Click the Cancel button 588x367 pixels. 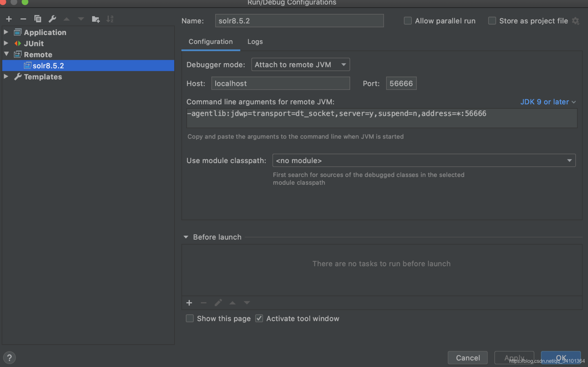468,358
